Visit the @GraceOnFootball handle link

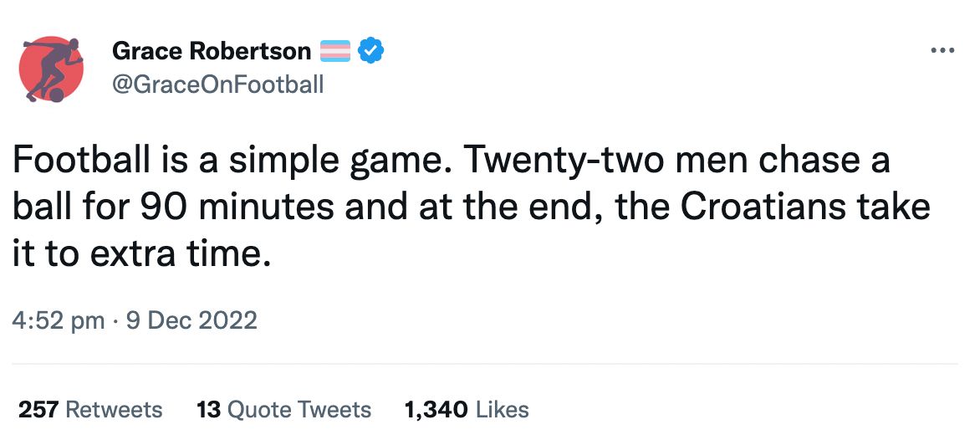[x=217, y=84]
